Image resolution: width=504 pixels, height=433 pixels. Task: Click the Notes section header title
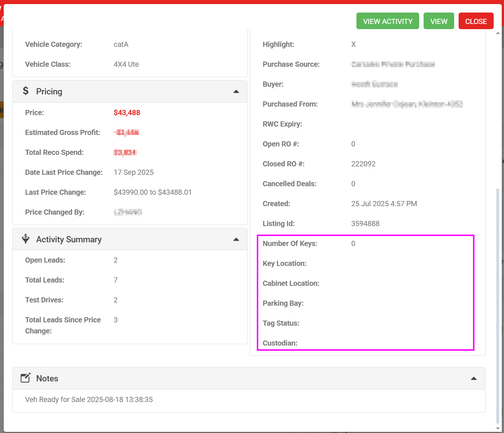(47, 378)
